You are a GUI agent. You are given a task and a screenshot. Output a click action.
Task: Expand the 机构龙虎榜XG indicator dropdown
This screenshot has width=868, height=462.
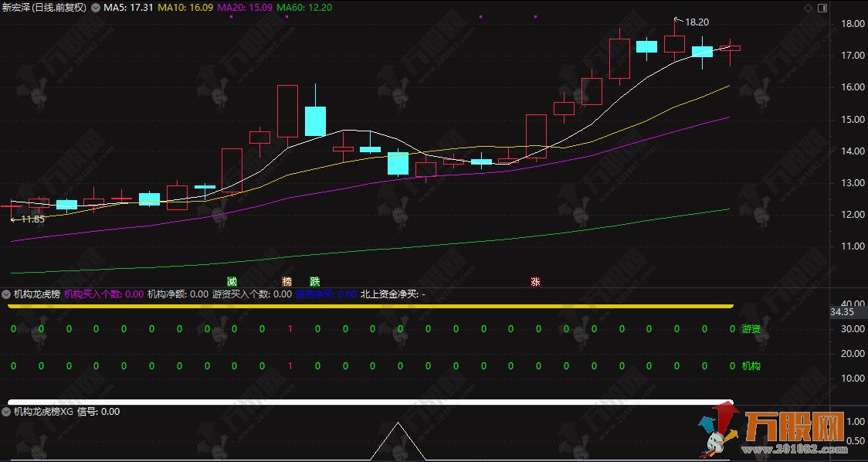pos(7,412)
